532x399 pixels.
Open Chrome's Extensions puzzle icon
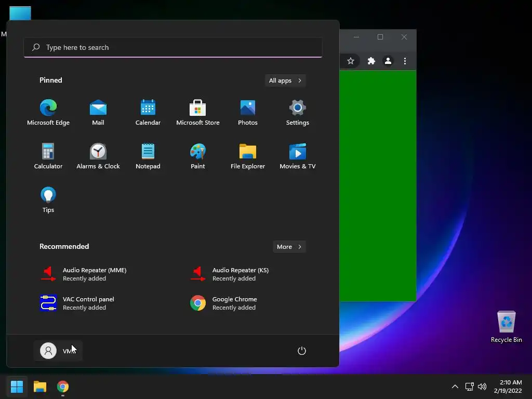[371, 61]
